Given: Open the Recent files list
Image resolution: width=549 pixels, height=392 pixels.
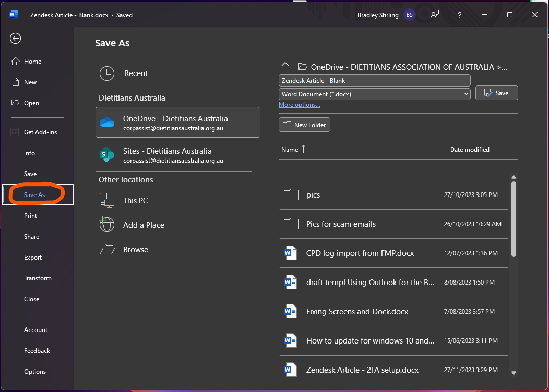Looking at the screenshot, I should click(x=136, y=73).
